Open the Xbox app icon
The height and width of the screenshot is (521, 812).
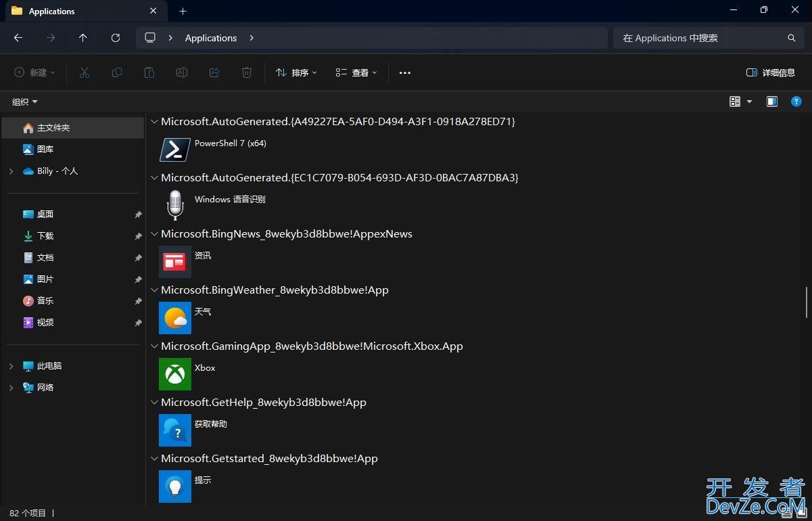[174, 373]
